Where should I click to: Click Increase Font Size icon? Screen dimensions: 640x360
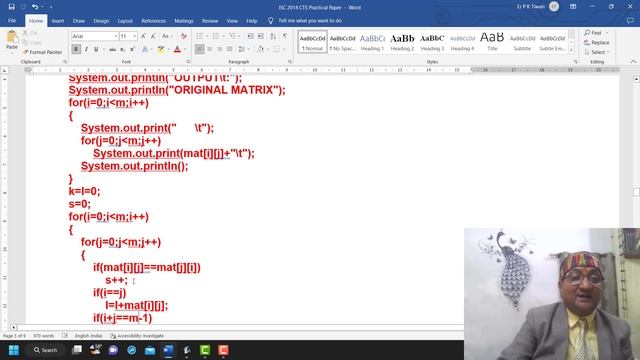point(143,36)
